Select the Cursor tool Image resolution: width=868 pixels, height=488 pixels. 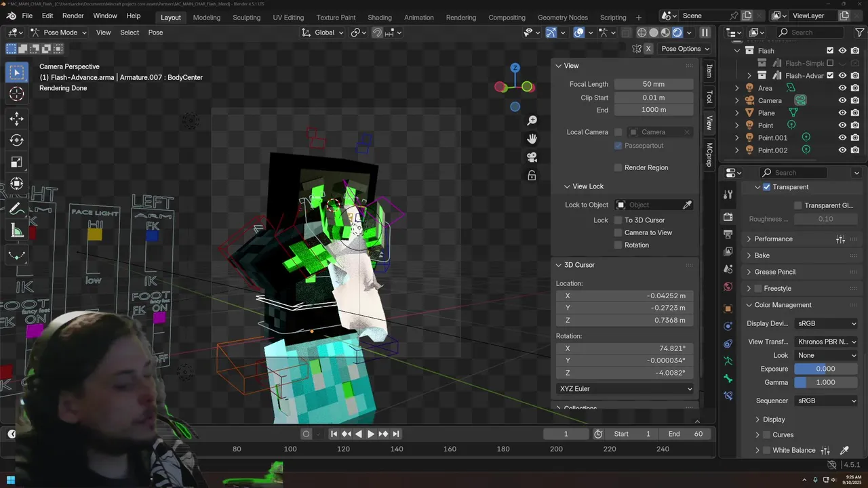click(x=17, y=94)
